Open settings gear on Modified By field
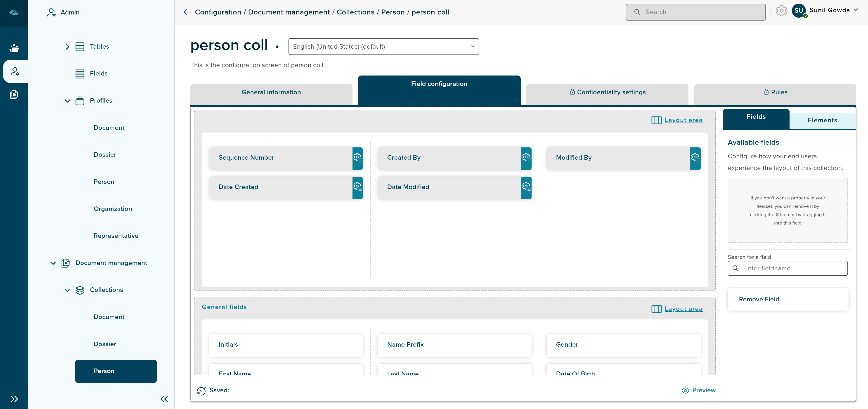 (695, 158)
